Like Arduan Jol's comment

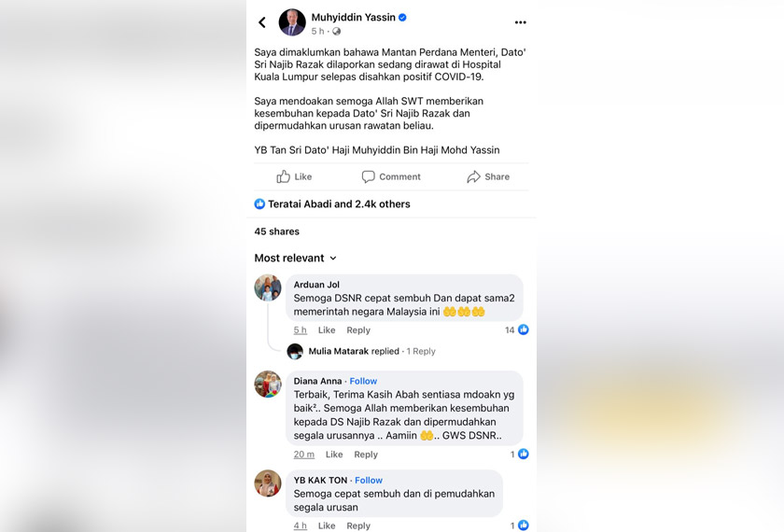[327, 330]
